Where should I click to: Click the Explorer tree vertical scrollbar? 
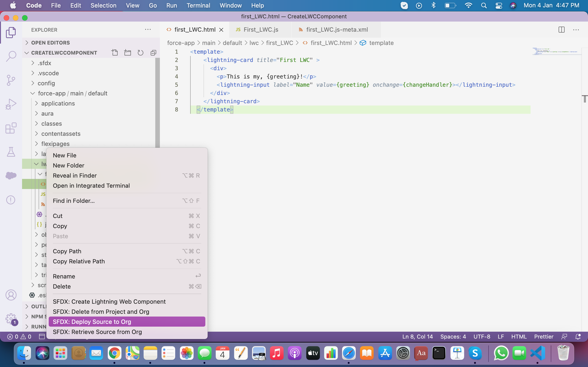coord(157,102)
